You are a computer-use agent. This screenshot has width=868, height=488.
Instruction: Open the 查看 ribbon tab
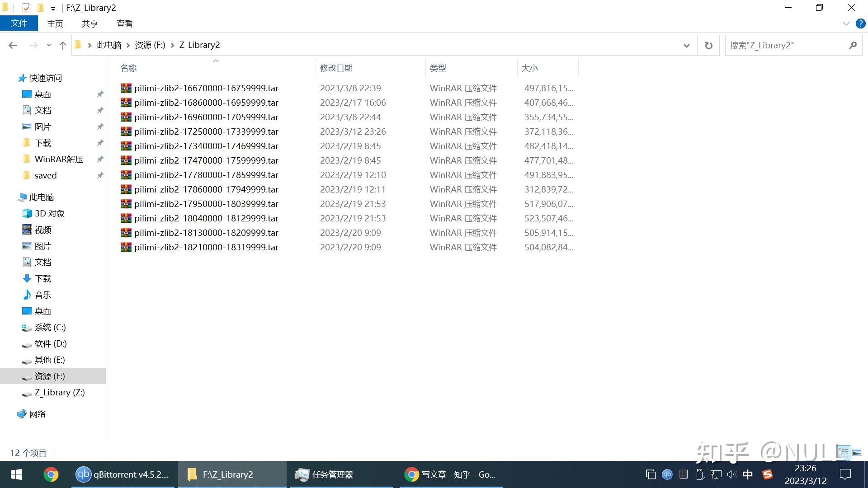pos(124,23)
